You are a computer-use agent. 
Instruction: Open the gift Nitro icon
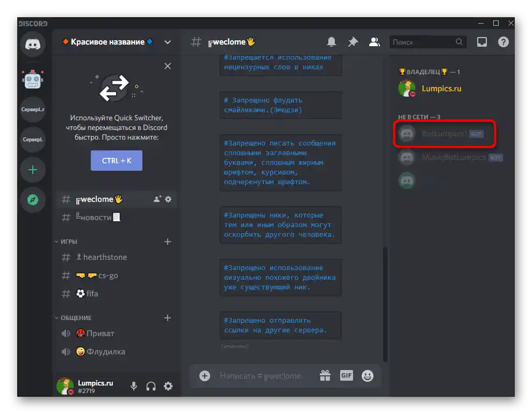click(325, 375)
